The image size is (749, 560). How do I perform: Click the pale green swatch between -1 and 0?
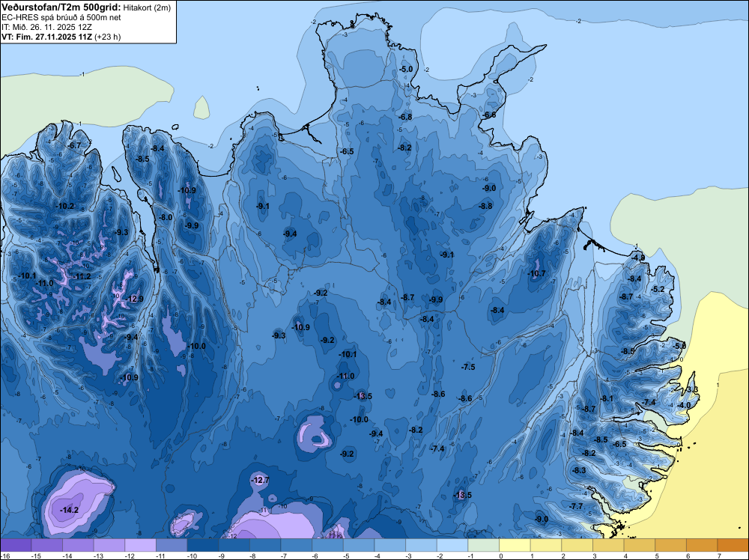[x=484, y=545]
